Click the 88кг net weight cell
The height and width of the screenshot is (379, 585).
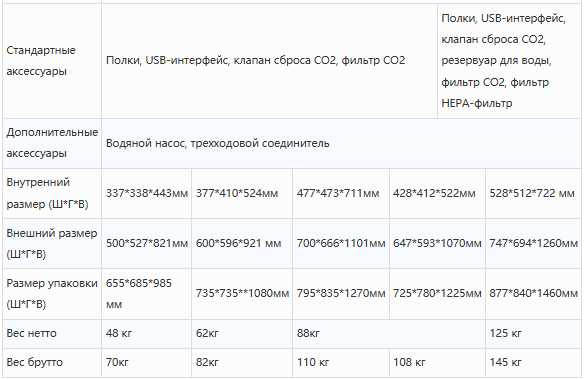(389, 333)
